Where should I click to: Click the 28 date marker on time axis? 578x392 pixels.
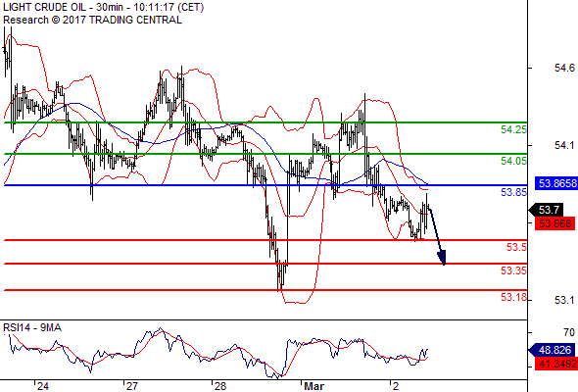tap(220, 386)
